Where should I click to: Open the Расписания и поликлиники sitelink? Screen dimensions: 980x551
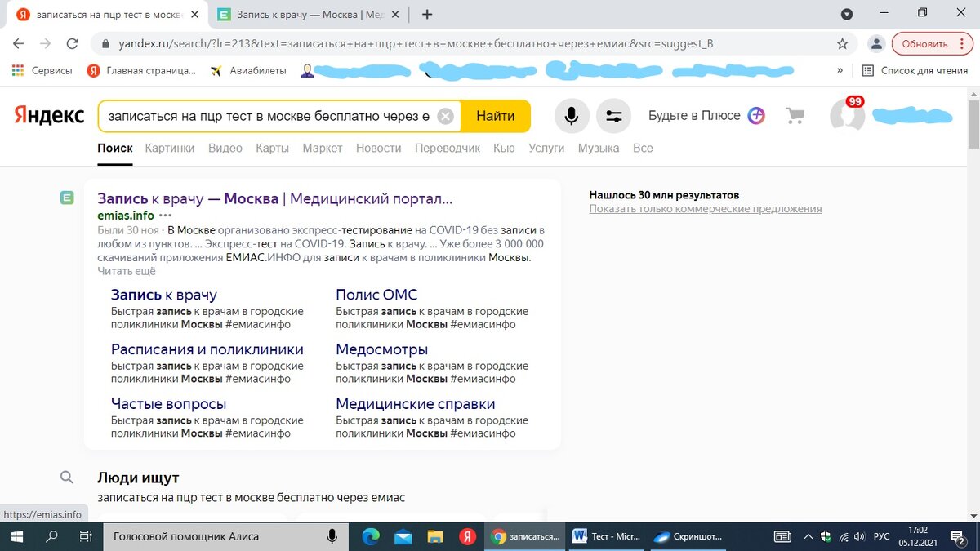(207, 349)
